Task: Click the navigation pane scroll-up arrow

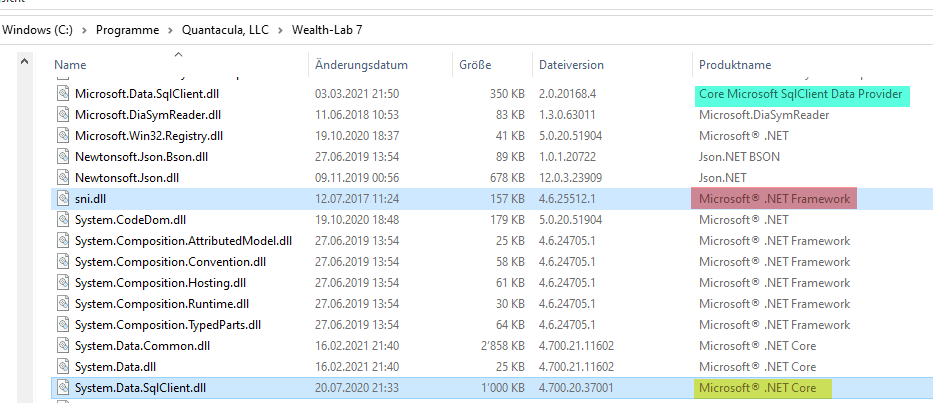Action: tap(24, 61)
